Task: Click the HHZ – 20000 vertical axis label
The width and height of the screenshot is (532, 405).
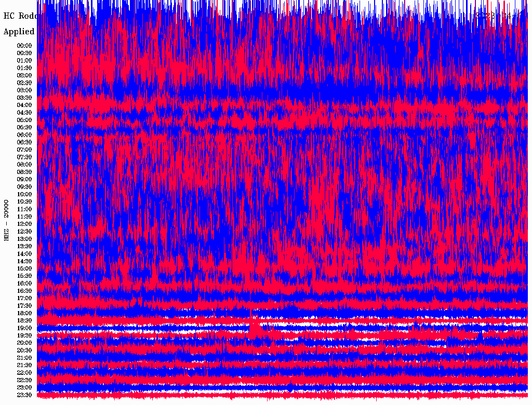Action: point(7,220)
